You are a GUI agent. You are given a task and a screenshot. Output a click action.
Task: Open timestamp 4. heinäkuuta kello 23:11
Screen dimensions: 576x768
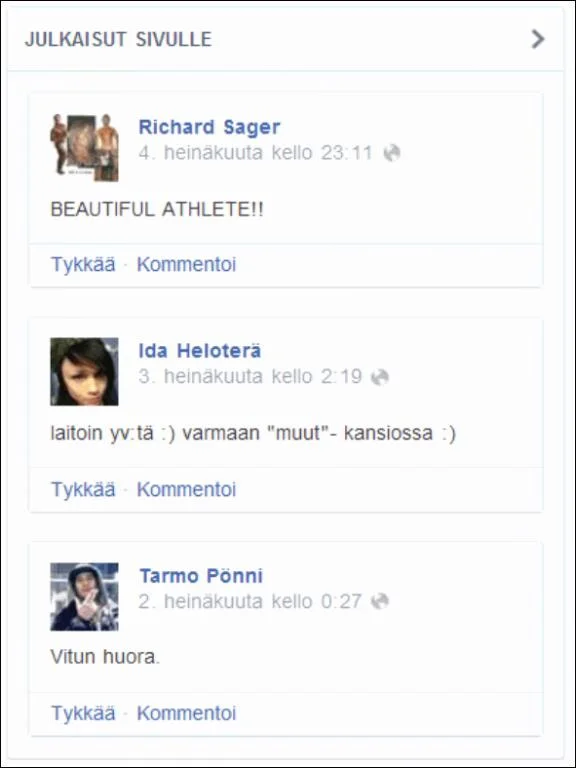pos(256,153)
